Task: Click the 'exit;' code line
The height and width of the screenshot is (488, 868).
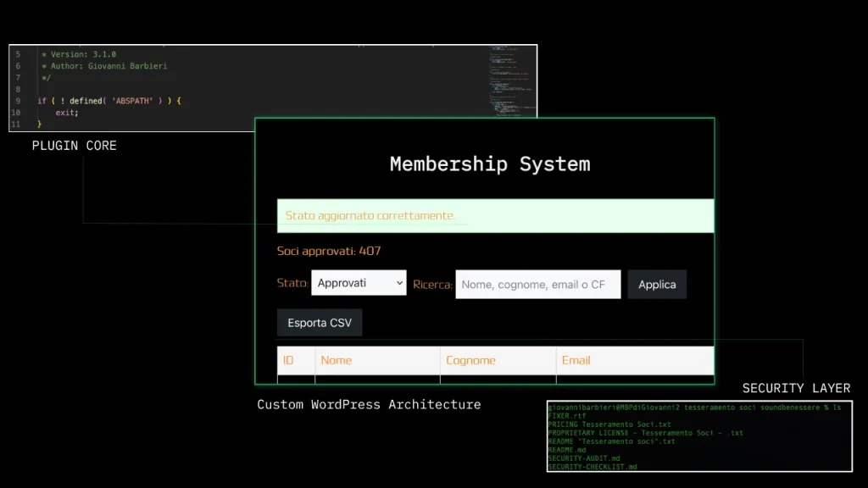Action: (67, 113)
